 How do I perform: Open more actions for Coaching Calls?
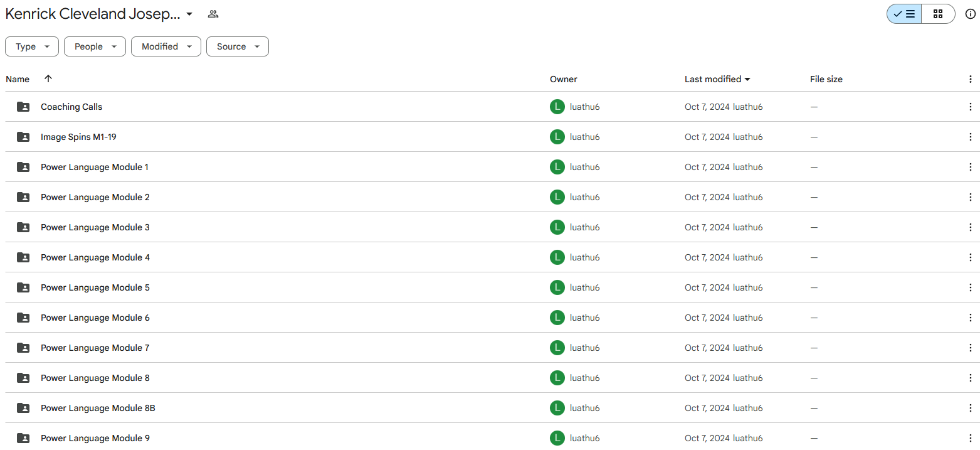(x=970, y=107)
